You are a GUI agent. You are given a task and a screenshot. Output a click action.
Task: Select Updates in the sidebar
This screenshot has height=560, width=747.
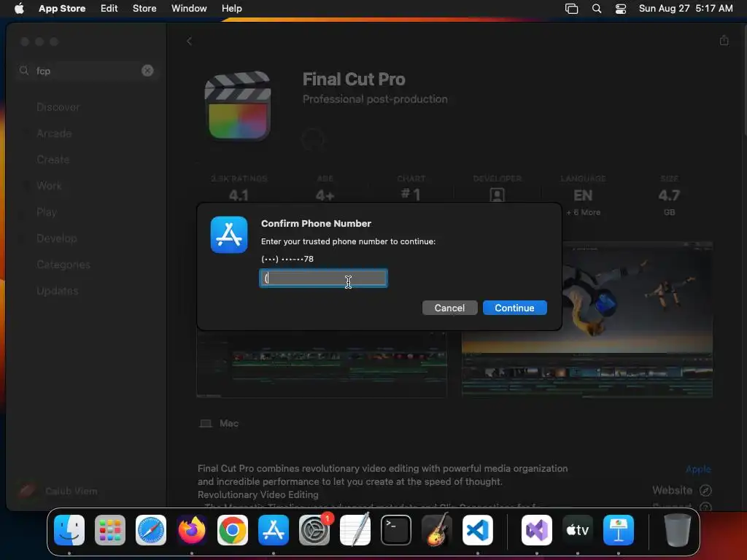click(x=58, y=290)
